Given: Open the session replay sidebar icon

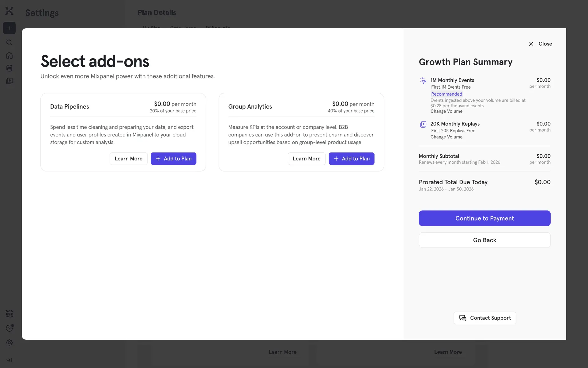Looking at the screenshot, I should coord(9,81).
